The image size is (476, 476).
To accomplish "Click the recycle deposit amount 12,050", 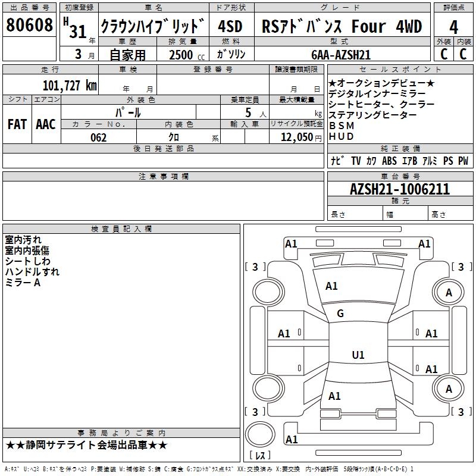I will [x=296, y=137].
